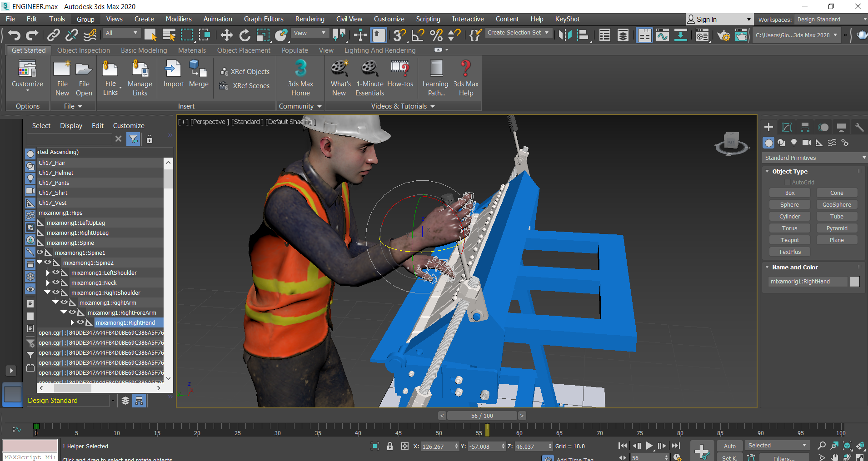The width and height of the screenshot is (868, 461).
Task: Click the Undo arrow in main toolbar
Action: (x=14, y=35)
